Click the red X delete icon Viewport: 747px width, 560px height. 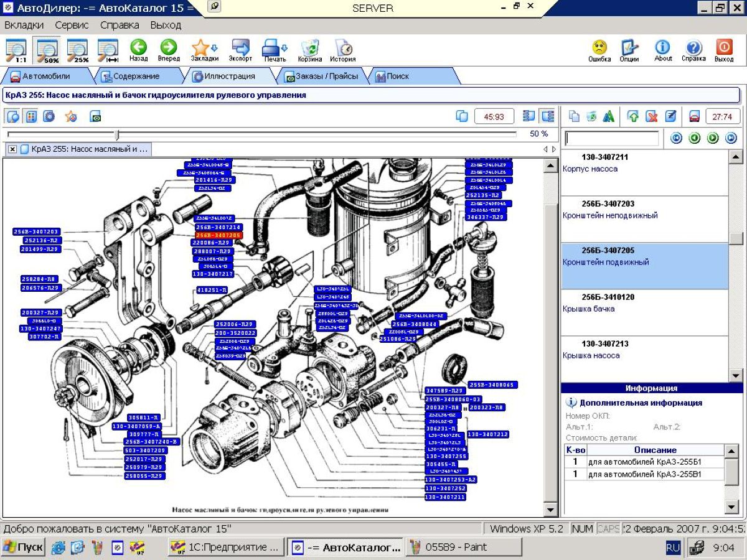point(652,116)
